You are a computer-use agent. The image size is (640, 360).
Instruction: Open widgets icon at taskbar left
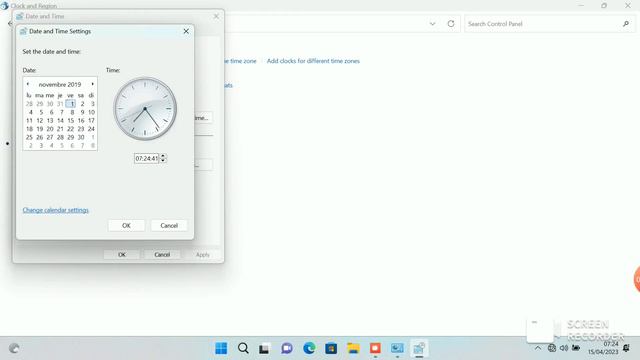[14, 348]
